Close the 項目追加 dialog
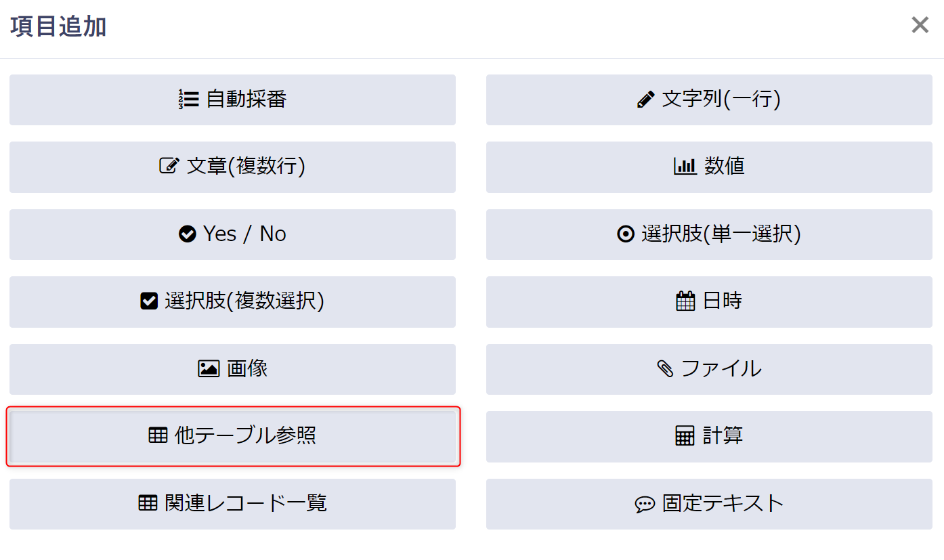This screenshot has width=944, height=560. [x=920, y=26]
